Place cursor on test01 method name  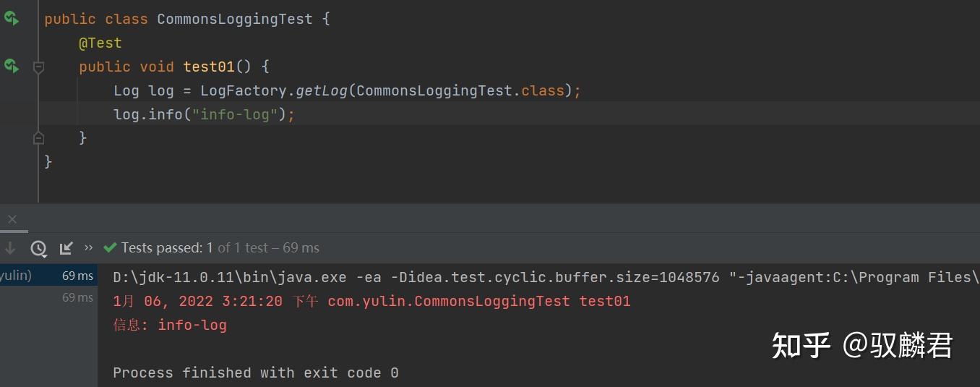pos(209,67)
